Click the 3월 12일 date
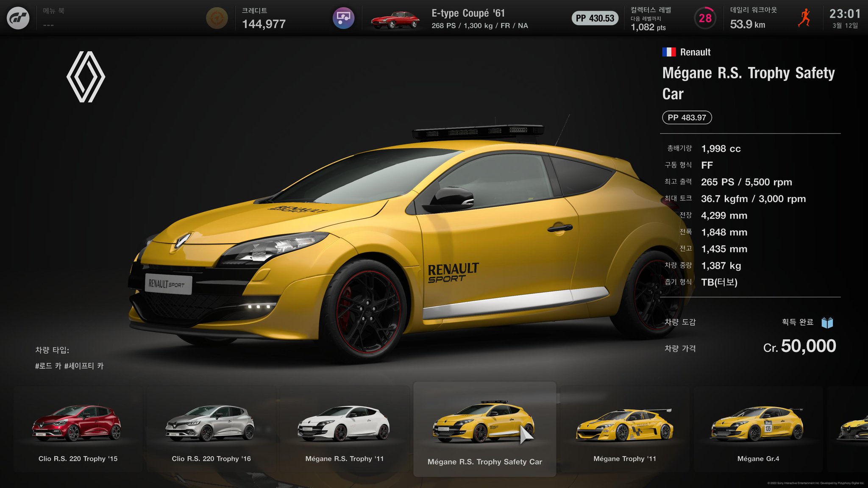Image resolution: width=868 pixels, height=488 pixels. coord(845,25)
